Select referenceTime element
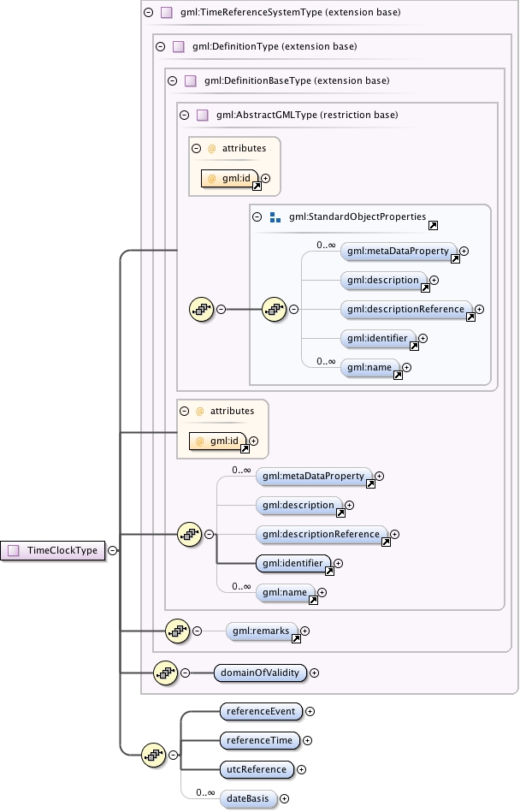The height and width of the screenshot is (812, 520). [259, 740]
